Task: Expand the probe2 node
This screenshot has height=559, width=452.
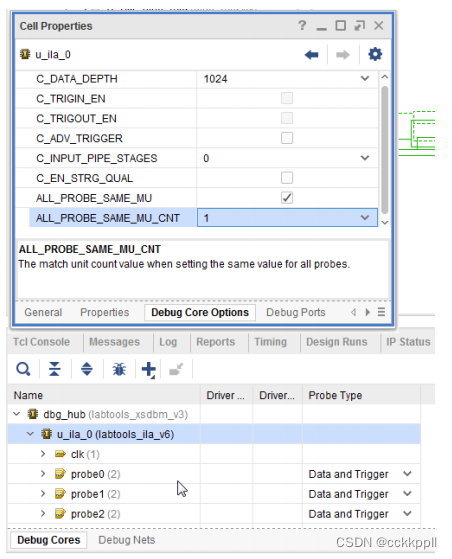Action: [43, 514]
